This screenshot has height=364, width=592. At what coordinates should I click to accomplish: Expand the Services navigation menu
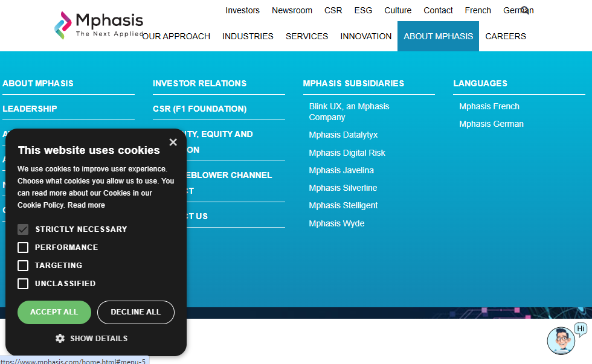pos(307,36)
